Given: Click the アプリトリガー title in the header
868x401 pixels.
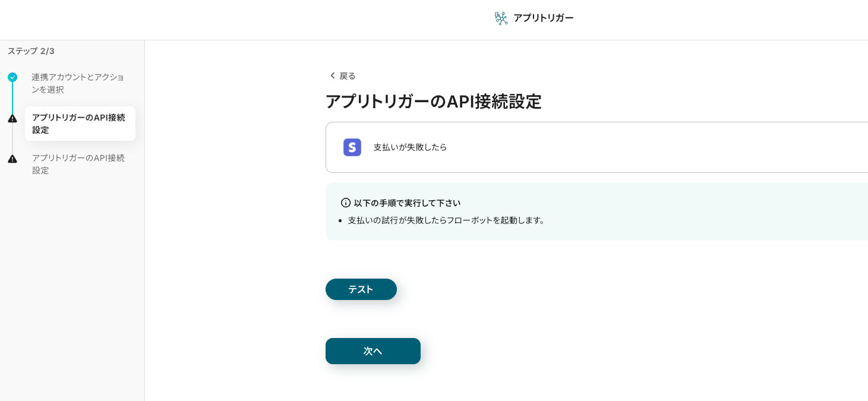Looking at the screenshot, I should click(543, 18).
